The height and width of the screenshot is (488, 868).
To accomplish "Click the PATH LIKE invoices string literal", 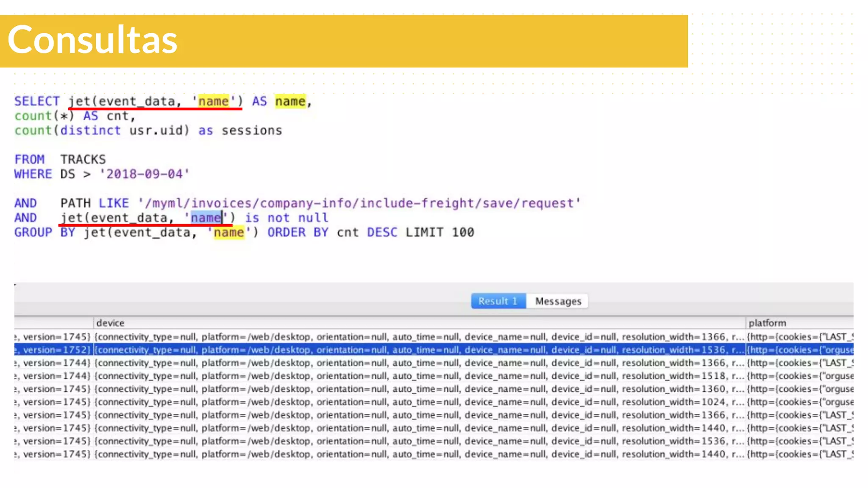I will [x=359, y=203].
